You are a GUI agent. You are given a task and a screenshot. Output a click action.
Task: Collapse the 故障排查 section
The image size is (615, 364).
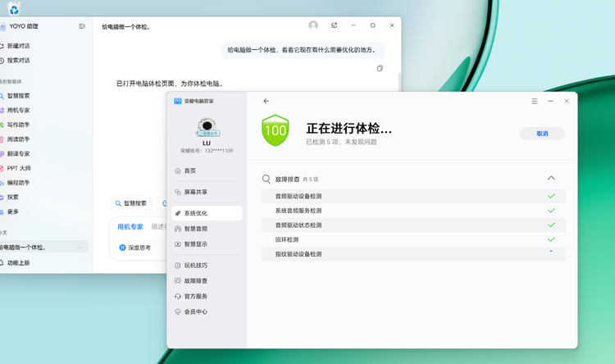[x=551, y=178]
